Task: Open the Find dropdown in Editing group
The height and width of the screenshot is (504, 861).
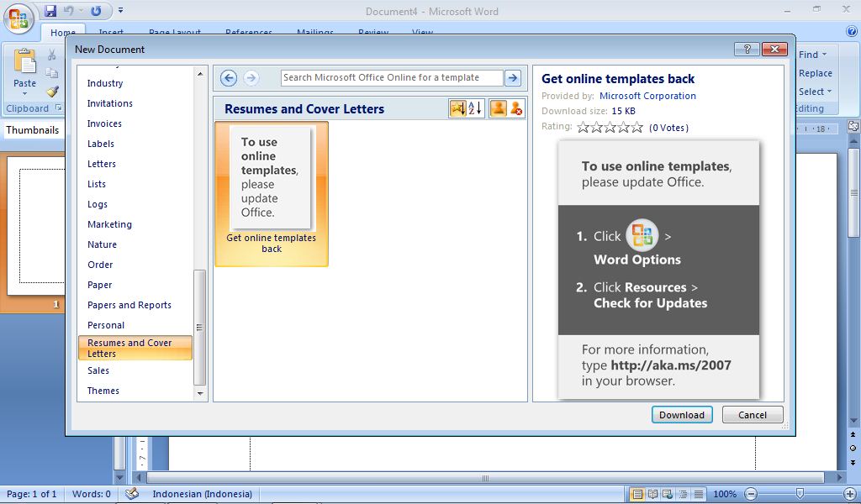Action: (813, 55)
